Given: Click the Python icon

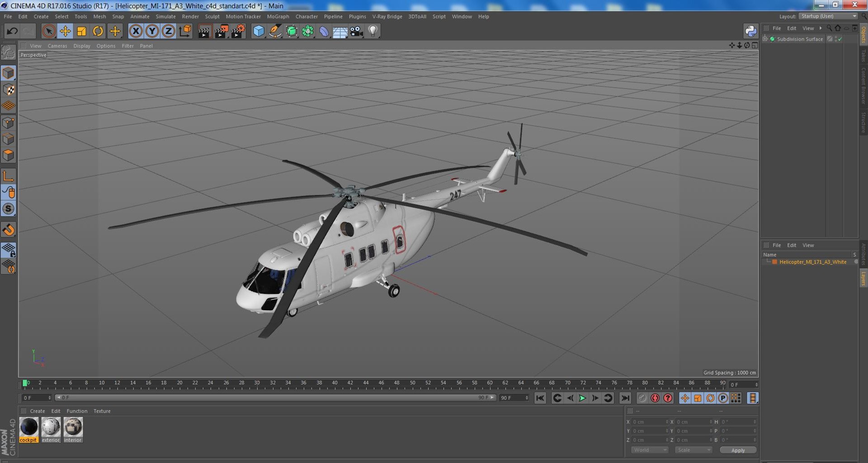Looking at the screenshot, I should tap(750, 31).
